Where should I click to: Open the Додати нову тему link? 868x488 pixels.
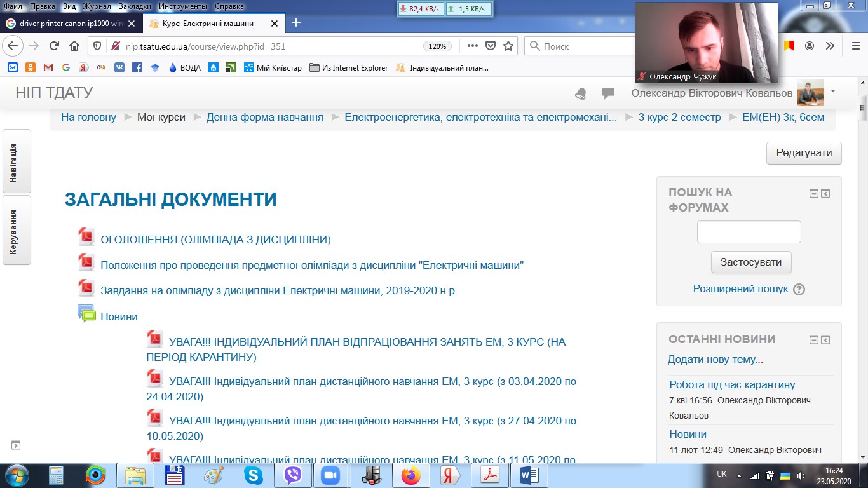(715, 360)
